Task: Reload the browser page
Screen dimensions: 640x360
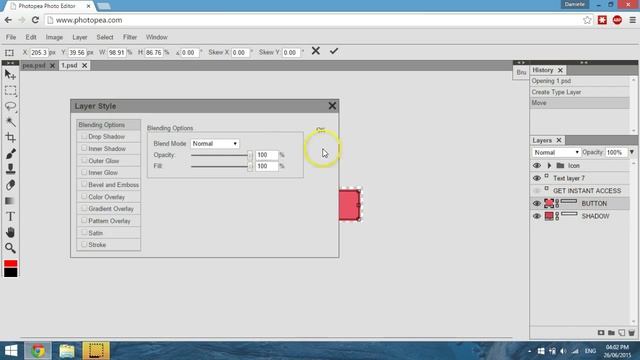Action: 35,20
